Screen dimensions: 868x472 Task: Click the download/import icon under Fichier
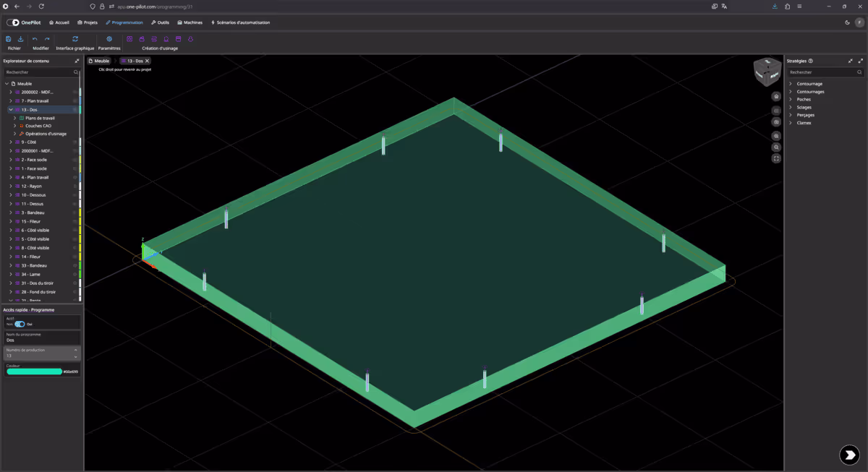(20, 39)
